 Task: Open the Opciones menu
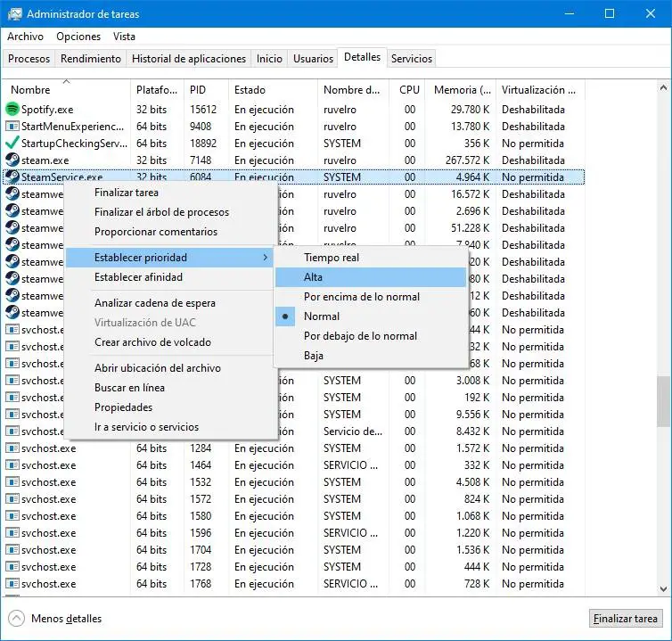pos(78,37)
